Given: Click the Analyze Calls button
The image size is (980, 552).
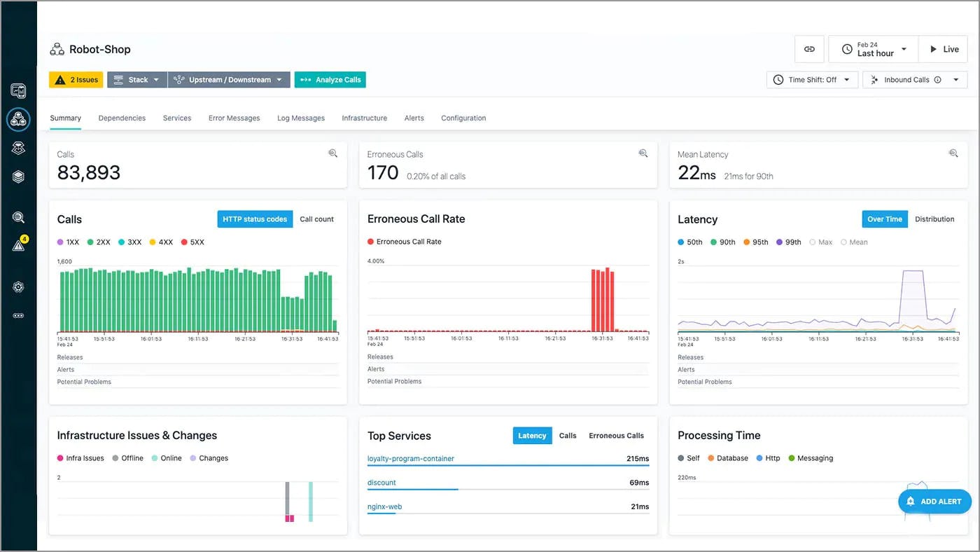Looking at the screenshot, I should click(x=330, y=79).
